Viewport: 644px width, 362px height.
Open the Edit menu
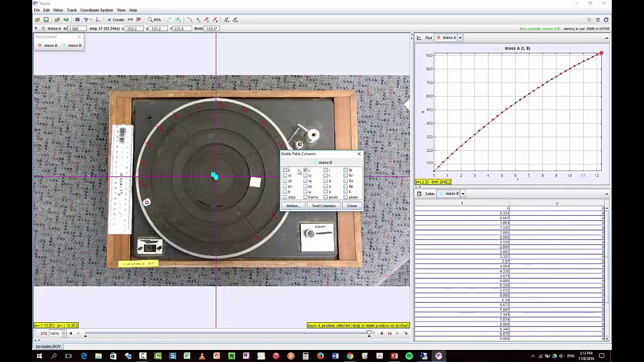(x=46, y=10)
